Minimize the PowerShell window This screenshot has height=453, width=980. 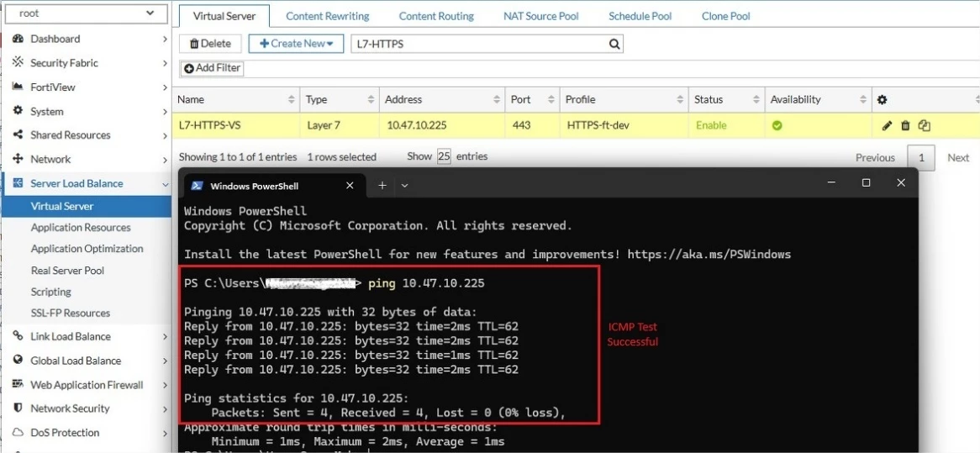pyautogui.click(x=831, y=182)
